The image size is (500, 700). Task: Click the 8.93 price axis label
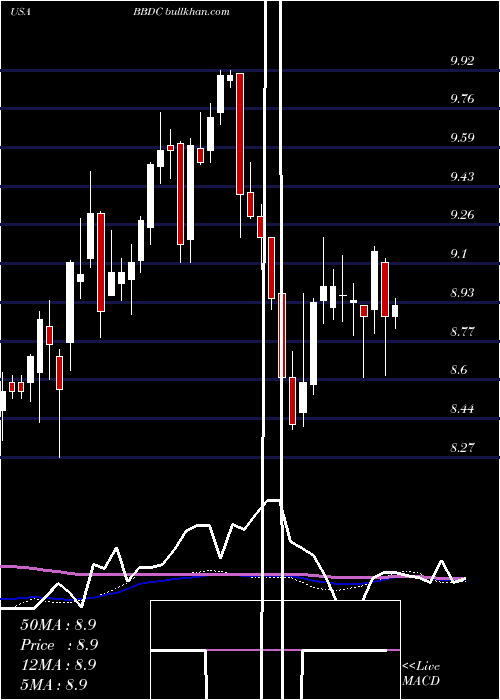[x=462, y=293]
